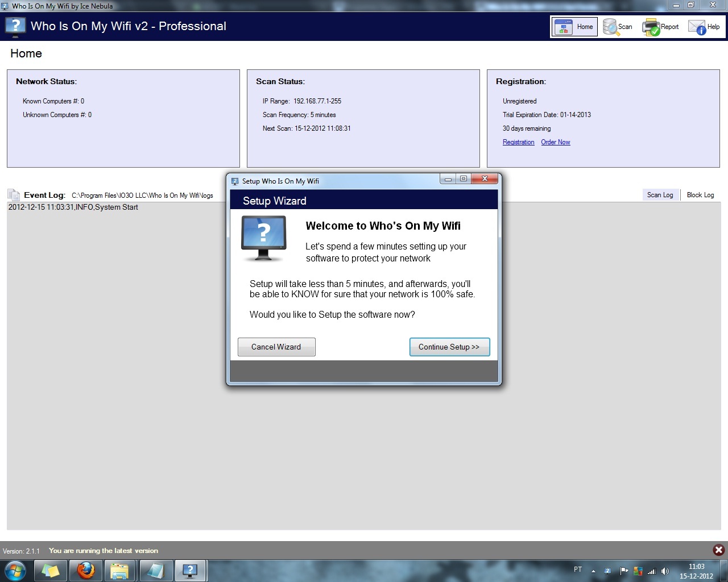This screenshot has height=582, width=728.
Task: Open the Home toolbar button
Action: click(574, 27)
